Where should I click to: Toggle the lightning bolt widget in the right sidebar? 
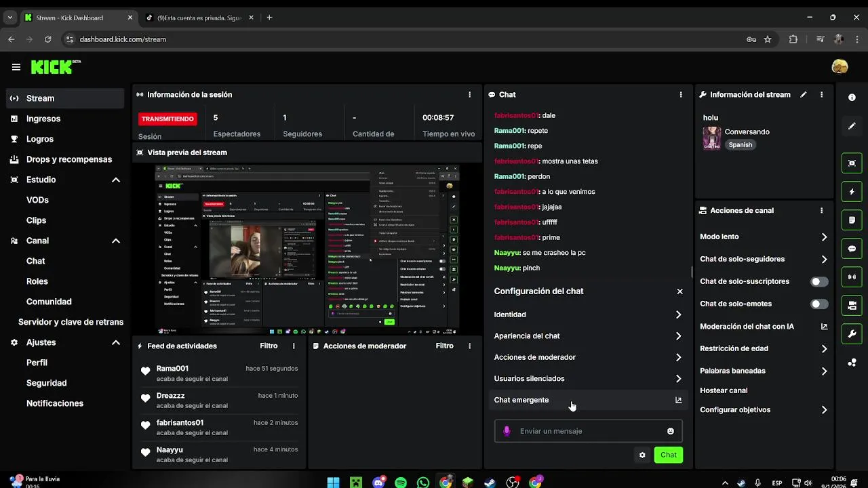tap(852, 192)
